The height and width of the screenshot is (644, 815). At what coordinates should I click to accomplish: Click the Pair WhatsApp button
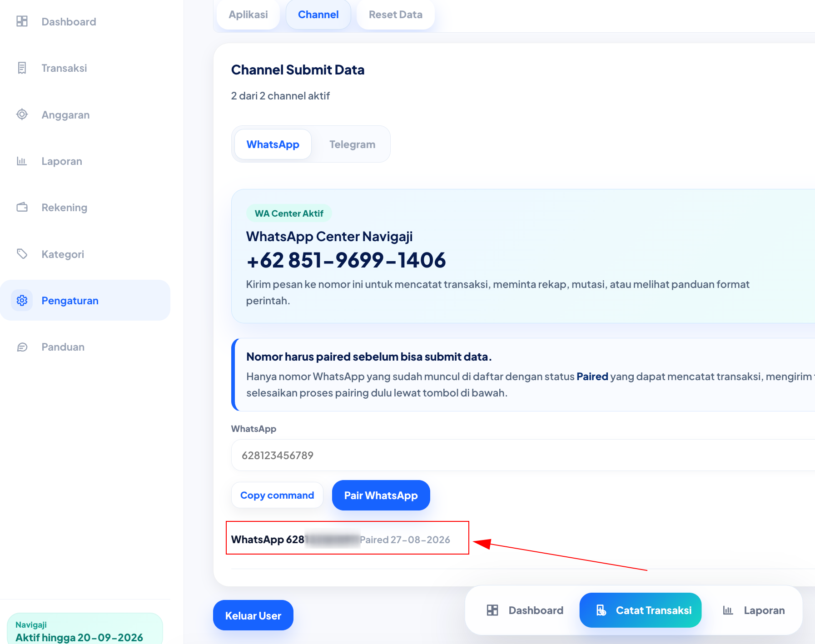click(381, 495)
